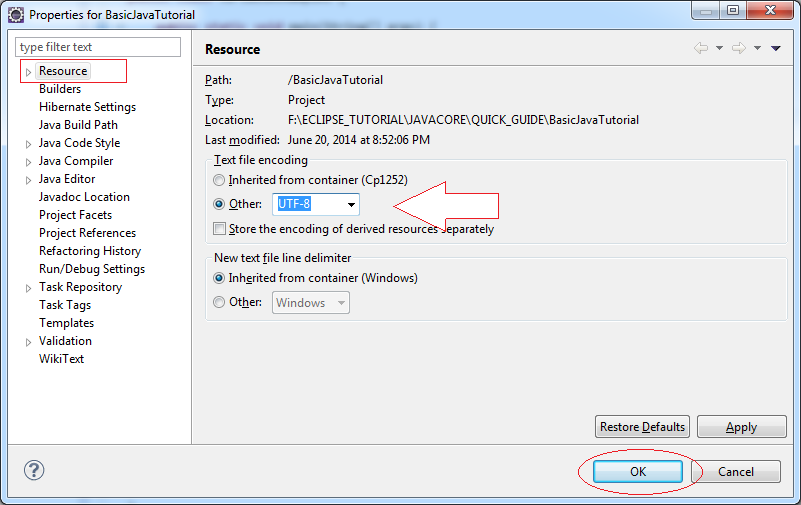
Task: Maximize the Properties dialog window
Action: pos(733,12)
